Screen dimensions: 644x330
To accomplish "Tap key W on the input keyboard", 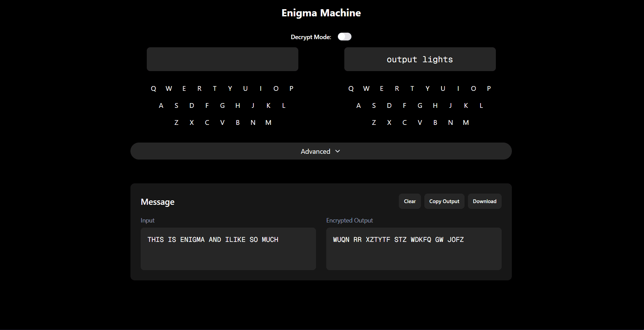I will click(x=169, y=88).
